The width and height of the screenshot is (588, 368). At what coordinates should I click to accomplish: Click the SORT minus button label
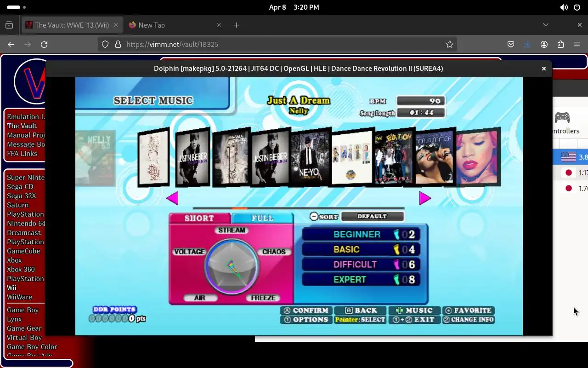[324, 216]
